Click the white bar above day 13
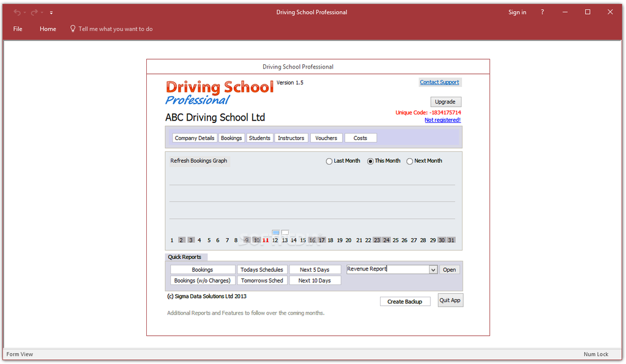This screenshot has width=626, height=364. point(285,232)
